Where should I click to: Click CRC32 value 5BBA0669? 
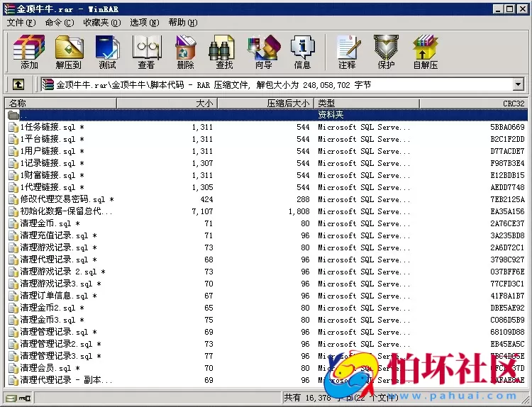click(x=507, y=127)
